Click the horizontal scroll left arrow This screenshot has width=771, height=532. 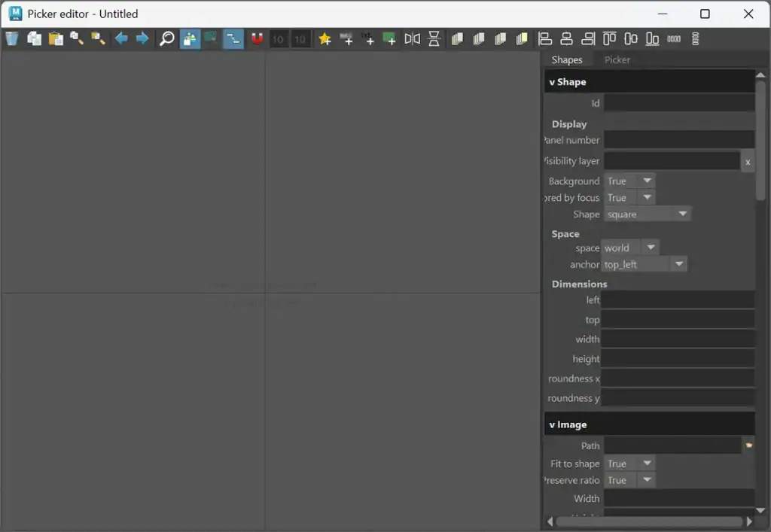[x=550, y=521]
